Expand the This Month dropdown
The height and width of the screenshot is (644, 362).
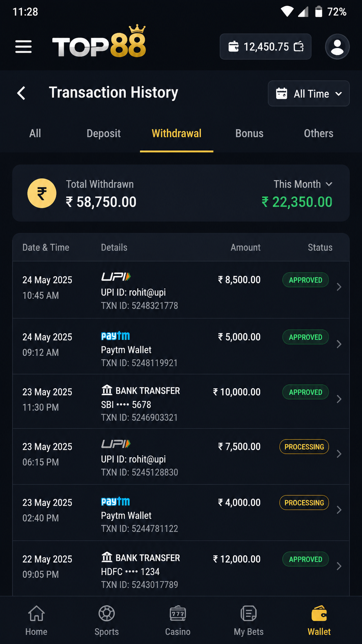coord(303,184)
